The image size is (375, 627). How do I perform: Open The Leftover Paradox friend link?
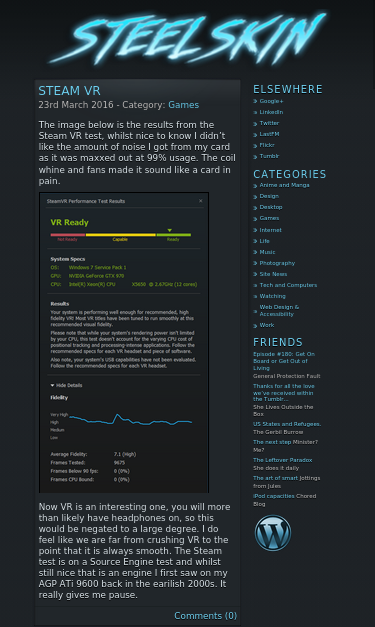[282, 460]
